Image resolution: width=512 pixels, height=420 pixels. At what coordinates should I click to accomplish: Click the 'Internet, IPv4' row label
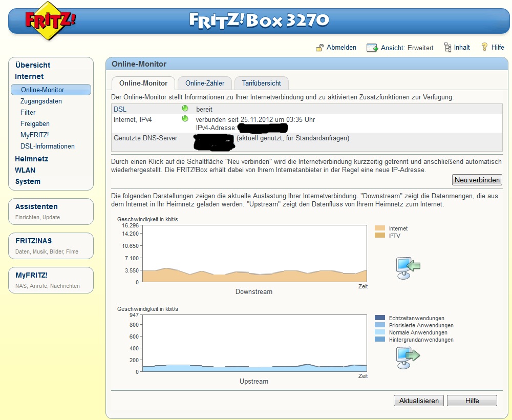click(133, 119)
